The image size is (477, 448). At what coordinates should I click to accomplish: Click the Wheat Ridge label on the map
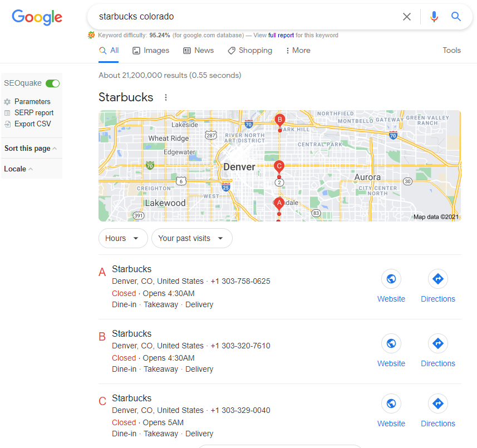pos(169,139)
